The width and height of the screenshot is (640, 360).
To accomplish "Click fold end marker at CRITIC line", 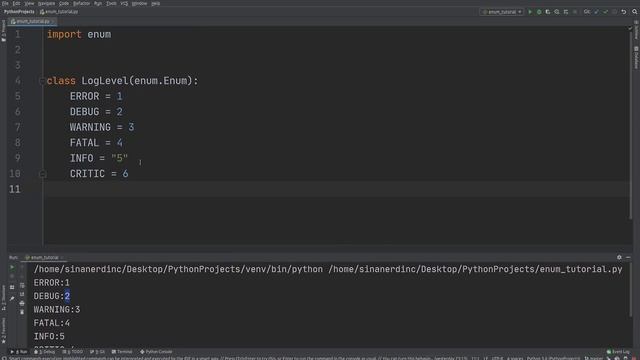I will click(x=42, y=174).
